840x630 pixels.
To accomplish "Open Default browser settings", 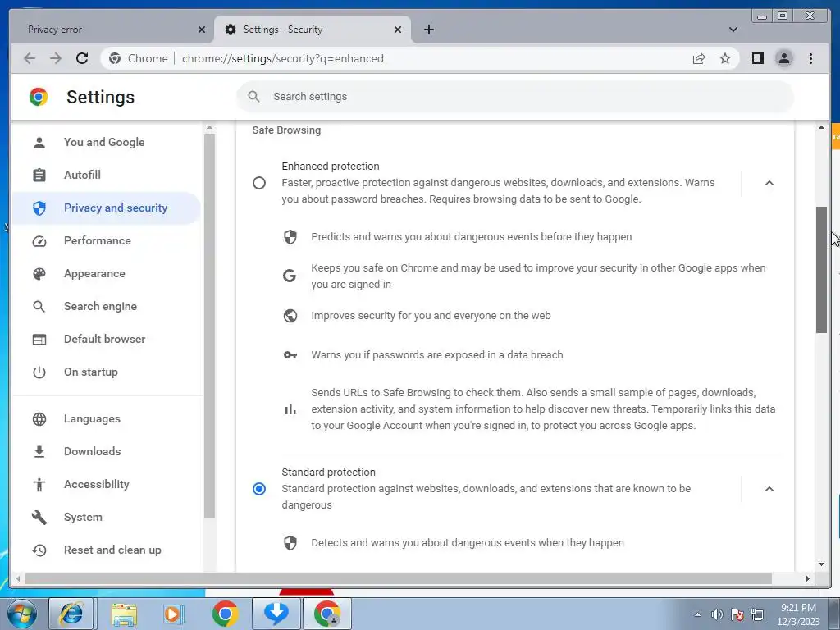I will point(104,339).
